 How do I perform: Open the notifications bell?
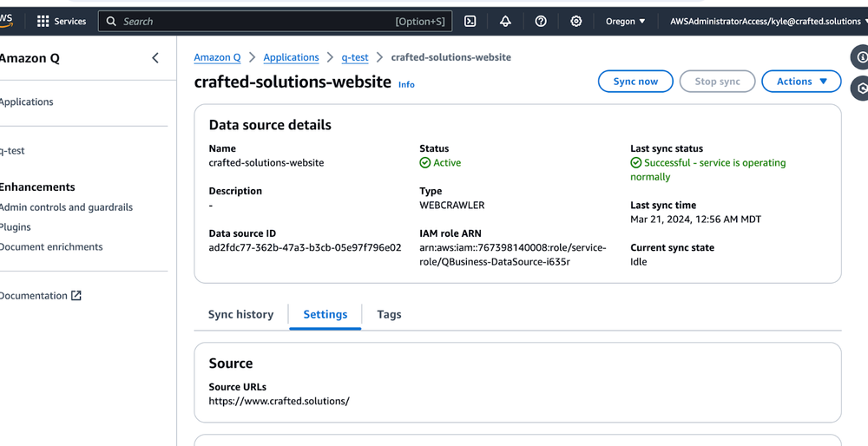coord(505,22)
